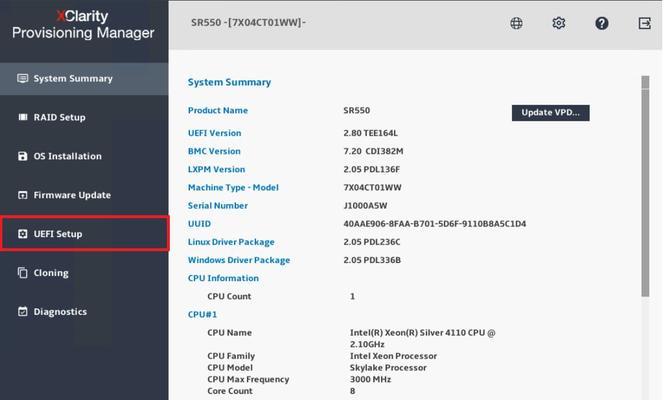Click the UUID label
664x400 pixels.
pyautogui.click(x=199, y=224)
